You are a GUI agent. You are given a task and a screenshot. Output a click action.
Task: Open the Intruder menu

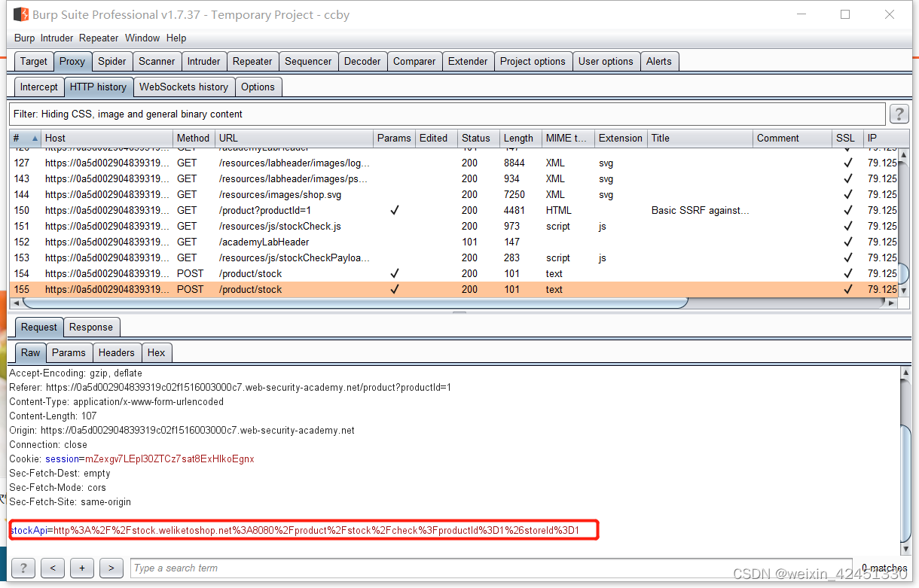pos(56,38)
